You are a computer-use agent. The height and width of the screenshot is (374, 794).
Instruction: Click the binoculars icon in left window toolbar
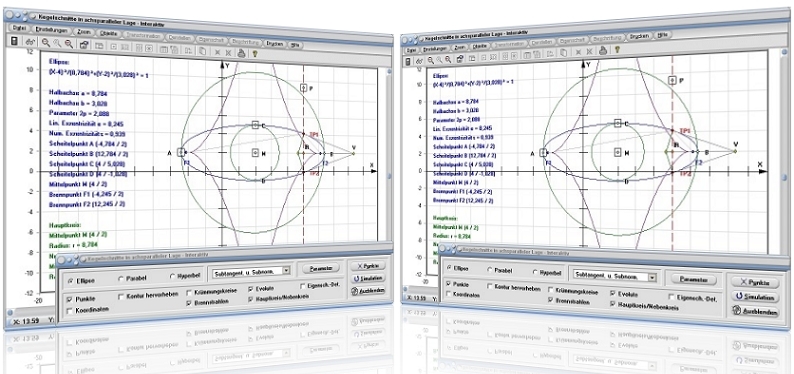tap(29, 43)
